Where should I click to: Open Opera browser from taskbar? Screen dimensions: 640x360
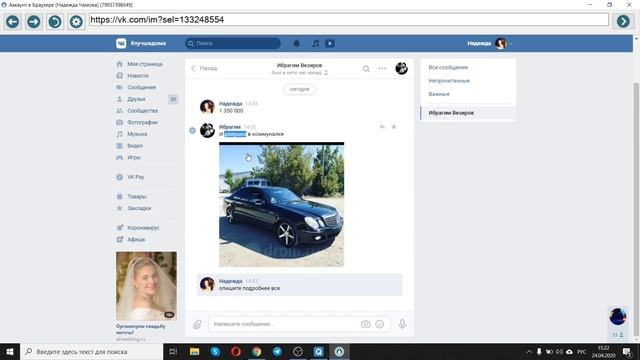click(236, 351)
